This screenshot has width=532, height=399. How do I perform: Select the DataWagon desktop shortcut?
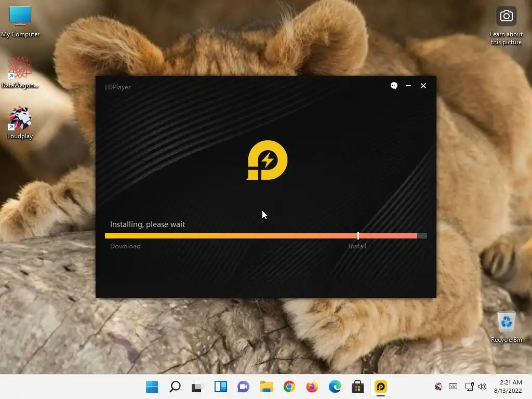20,73
